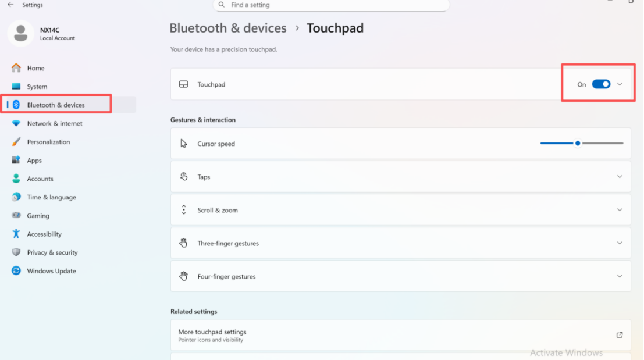This screenshot has width=644, height=360.
Task: Click Bluetooth & devices breadcrumb link
Action: (228, 28)
